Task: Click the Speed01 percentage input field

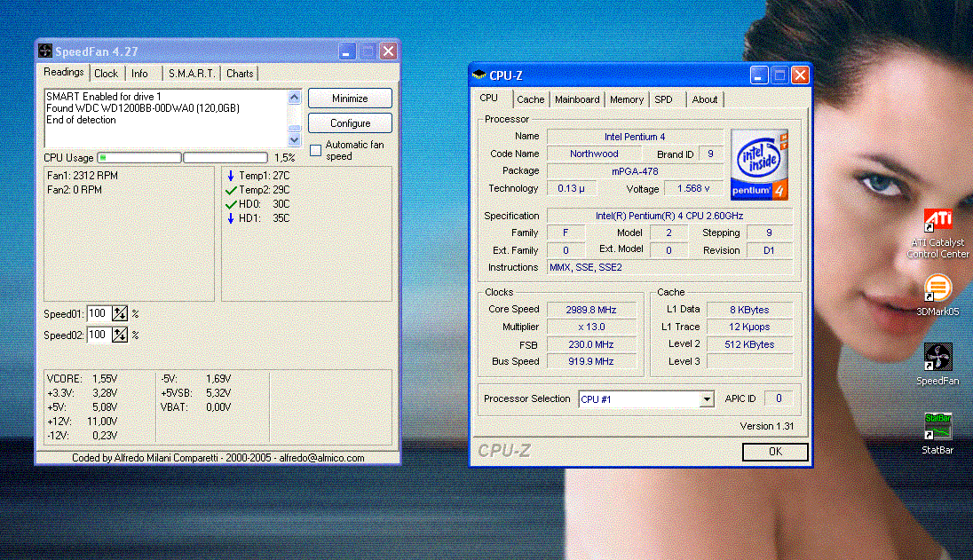Action: [x=99, y=314]
